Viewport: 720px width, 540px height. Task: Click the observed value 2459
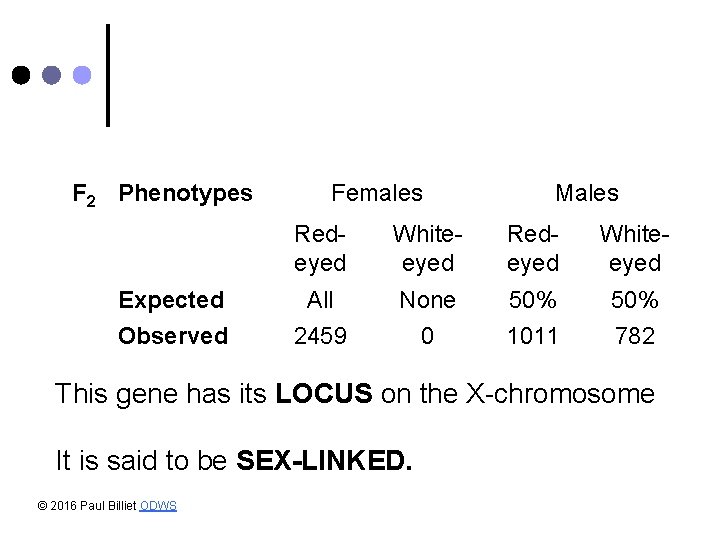click(x=320, y=336)
